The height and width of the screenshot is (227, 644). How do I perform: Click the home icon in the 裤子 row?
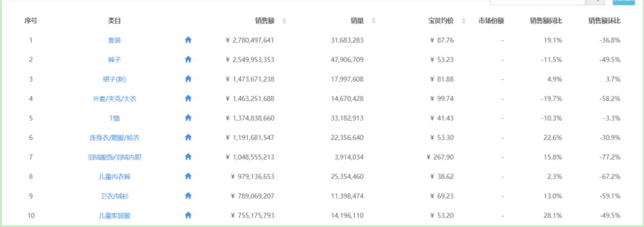click(188, 59)
